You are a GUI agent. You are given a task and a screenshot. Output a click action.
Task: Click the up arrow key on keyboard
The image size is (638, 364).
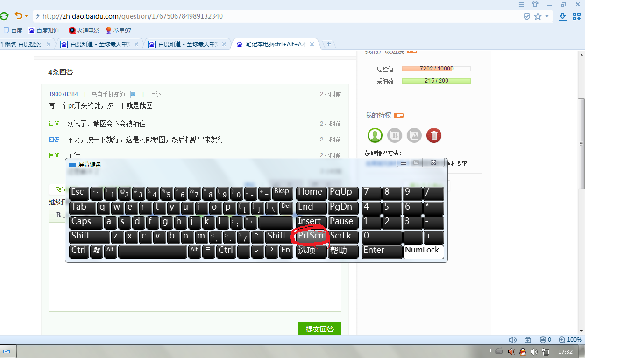pyautogui.click(x=258, y=237)
